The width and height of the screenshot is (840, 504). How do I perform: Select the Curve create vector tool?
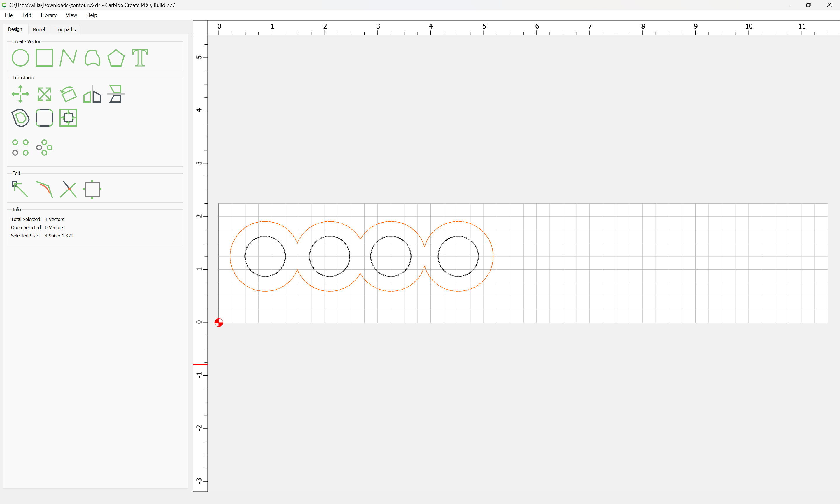coord(92,58)
